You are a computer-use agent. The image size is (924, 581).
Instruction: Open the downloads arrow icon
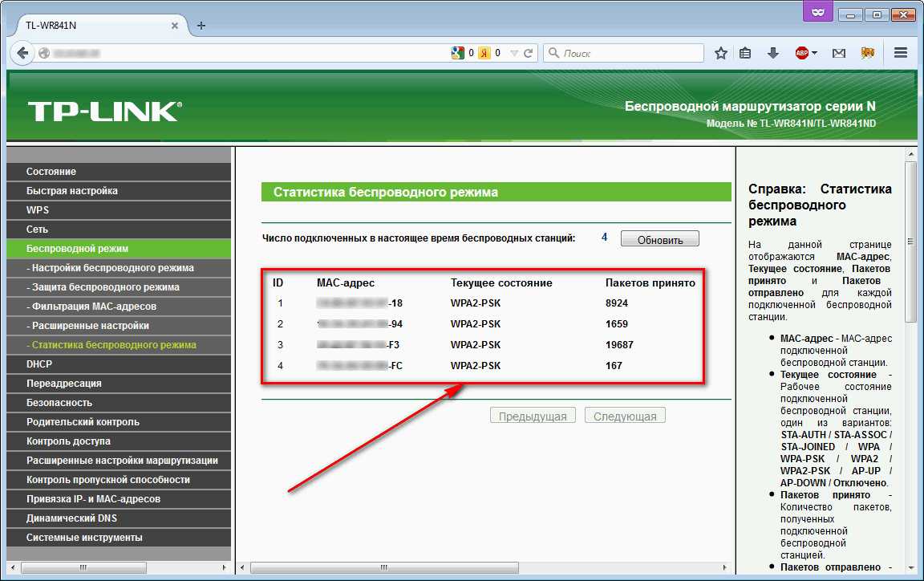tap(773, 53)
